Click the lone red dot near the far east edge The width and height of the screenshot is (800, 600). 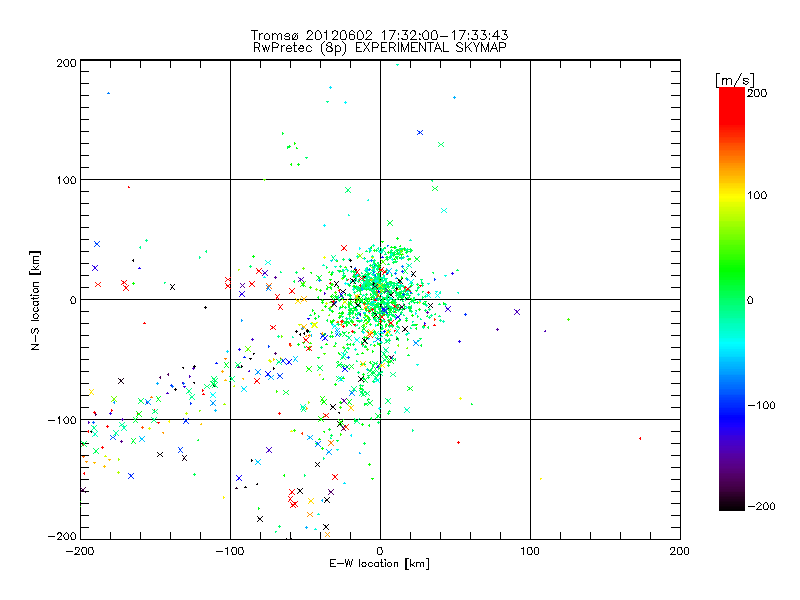pos(640,438)
